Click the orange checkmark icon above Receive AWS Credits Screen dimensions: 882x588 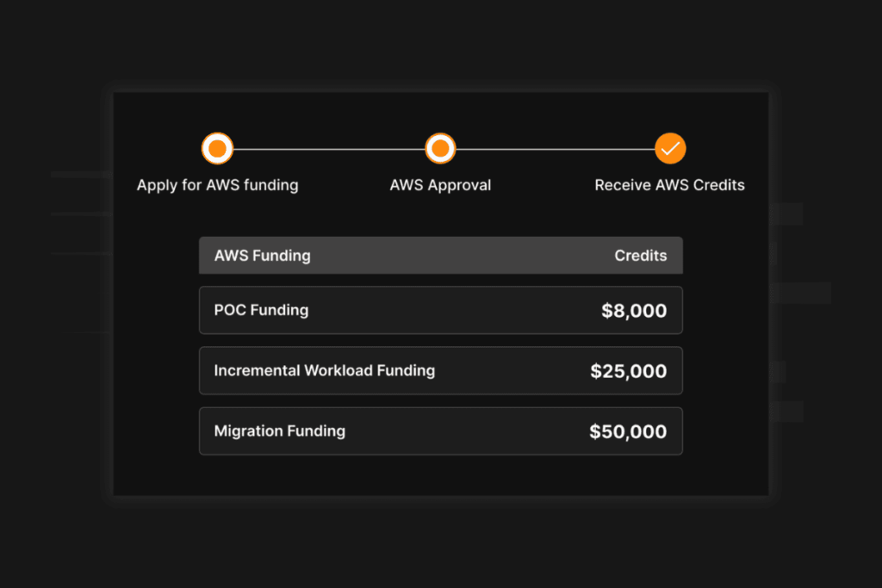(670, 149)
